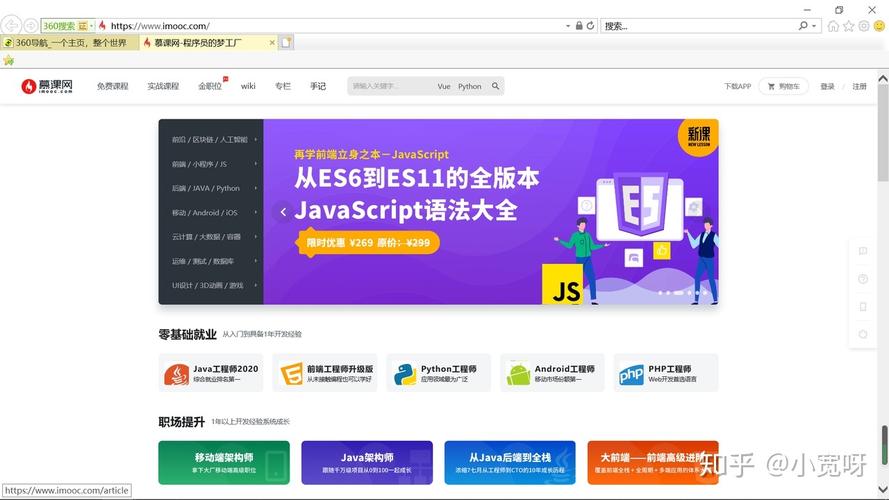The image size is (889, 500).
Task: Click the scrollbar down arrow
Action: (x=883, y=489)
